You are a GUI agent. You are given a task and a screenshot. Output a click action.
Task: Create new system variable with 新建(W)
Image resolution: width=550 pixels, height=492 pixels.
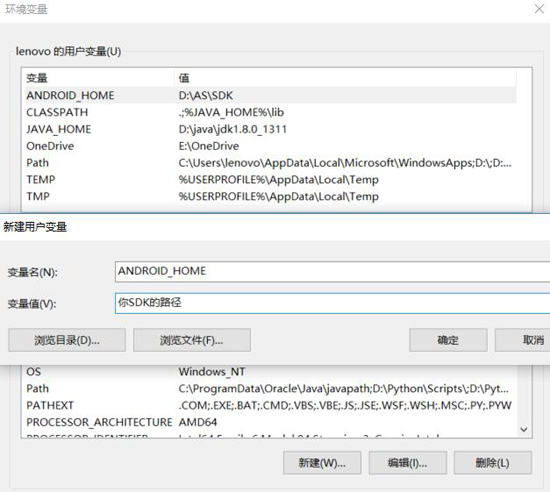point(322,463)
